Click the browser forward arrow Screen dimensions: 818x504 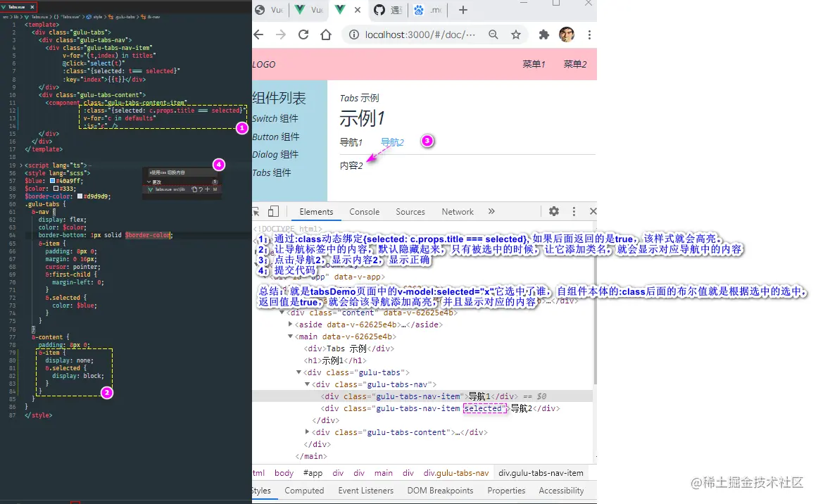281,35
